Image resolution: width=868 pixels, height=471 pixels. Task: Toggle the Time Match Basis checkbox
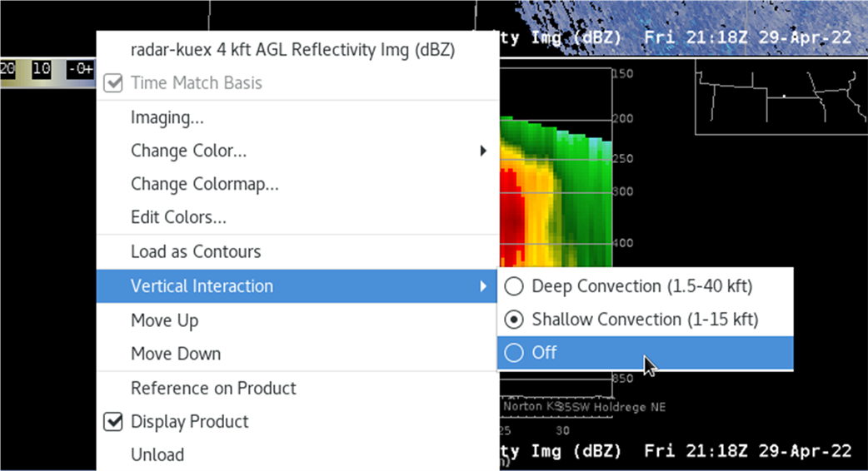(x=113, y=83)
